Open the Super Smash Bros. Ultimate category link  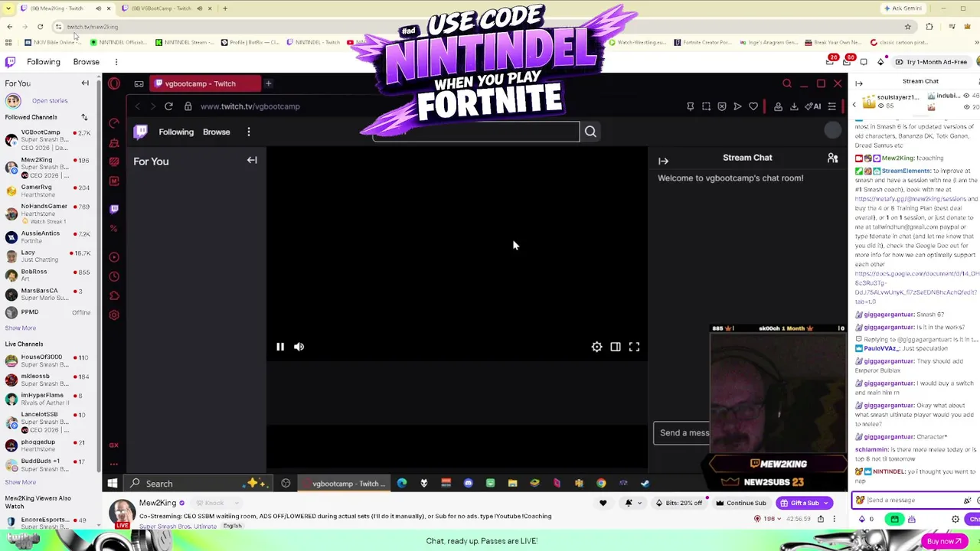(x=178, y=526)
